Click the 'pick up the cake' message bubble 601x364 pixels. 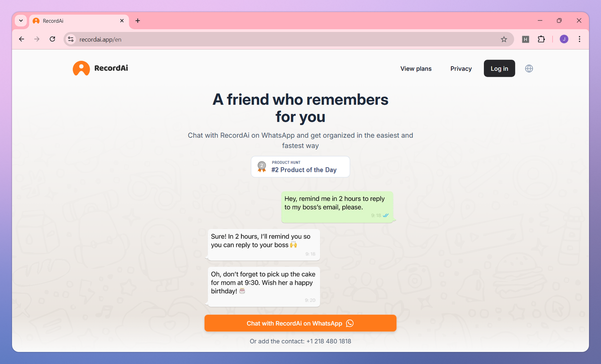pos(264,287)
